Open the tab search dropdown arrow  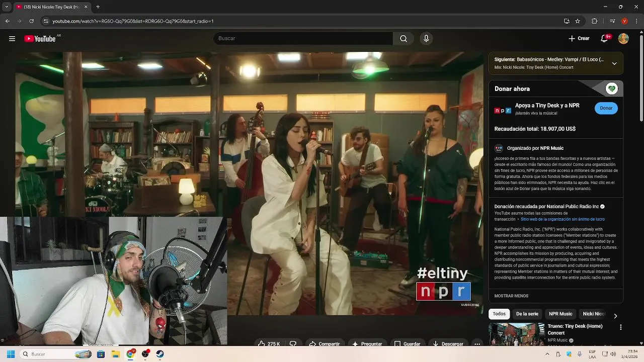(x=7, y=7)
